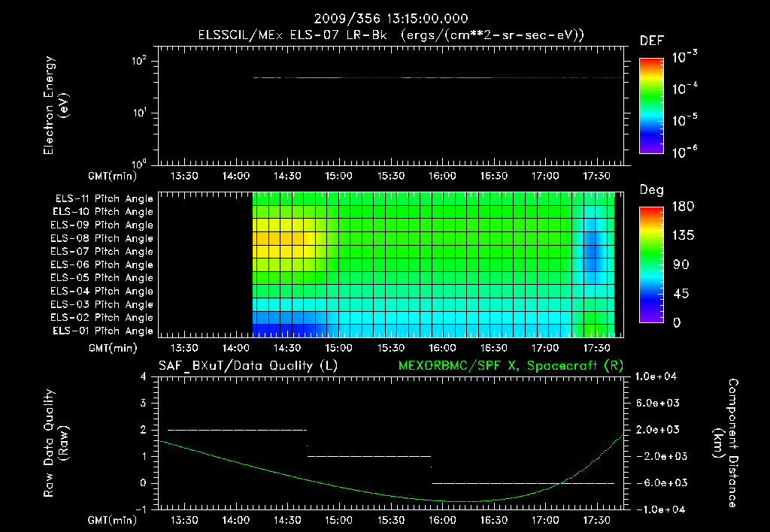Click the white data quality segment at level 1
The image size is (770, 532).
point(369,456)
